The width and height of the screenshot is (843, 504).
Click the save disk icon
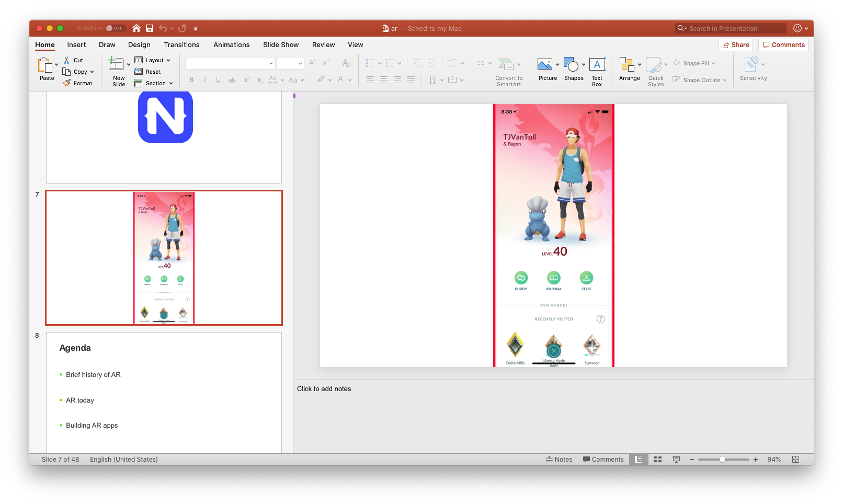150,28
